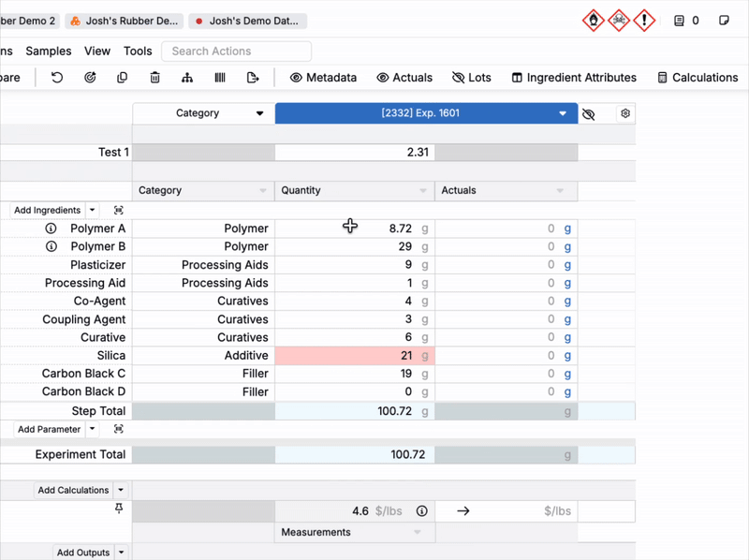Screen dimensions: 749x560
Task: Click the barcode icon in toolbar
Action: 220,78
